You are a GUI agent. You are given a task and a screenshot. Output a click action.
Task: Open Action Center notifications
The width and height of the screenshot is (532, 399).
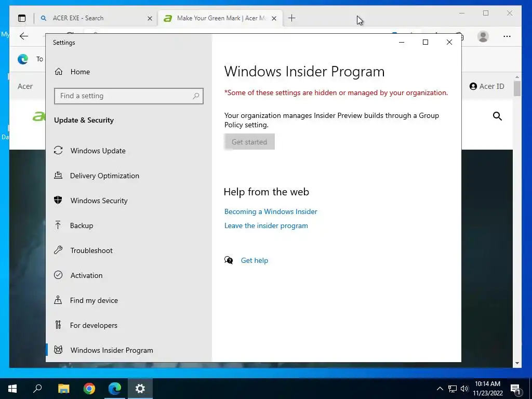pyautogui.click(x=515, y=389)
